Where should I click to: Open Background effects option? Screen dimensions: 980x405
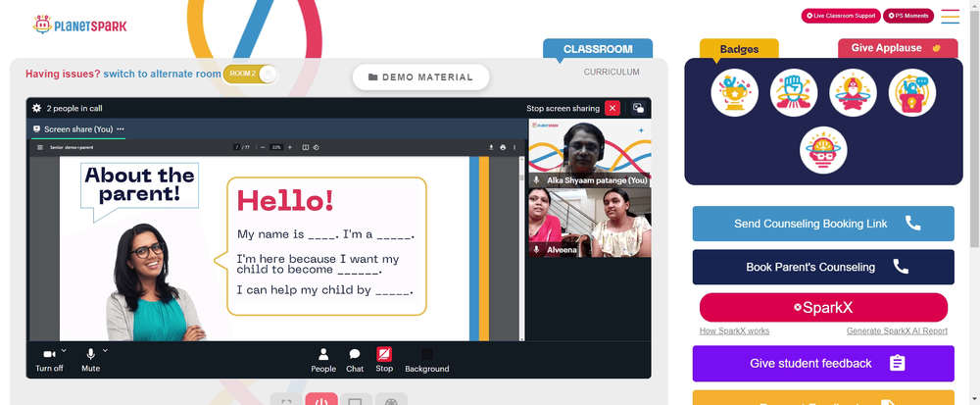click(x=427, y=361)
